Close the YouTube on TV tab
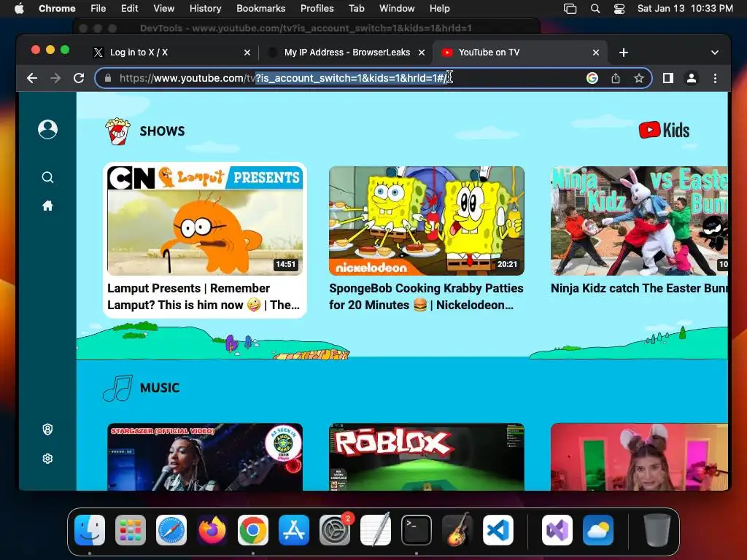Screen dimensions: 747x560 coord(596,52)
